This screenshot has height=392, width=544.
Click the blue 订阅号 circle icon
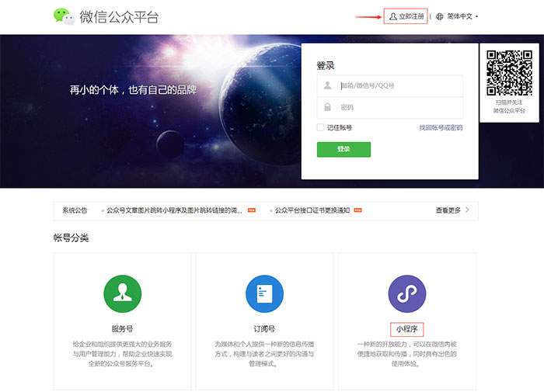264,293
